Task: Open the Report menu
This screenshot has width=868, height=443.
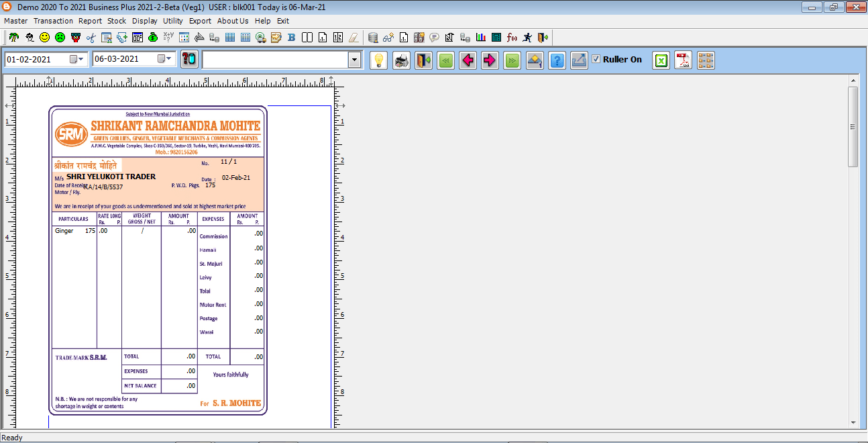Action: point(90,21)
